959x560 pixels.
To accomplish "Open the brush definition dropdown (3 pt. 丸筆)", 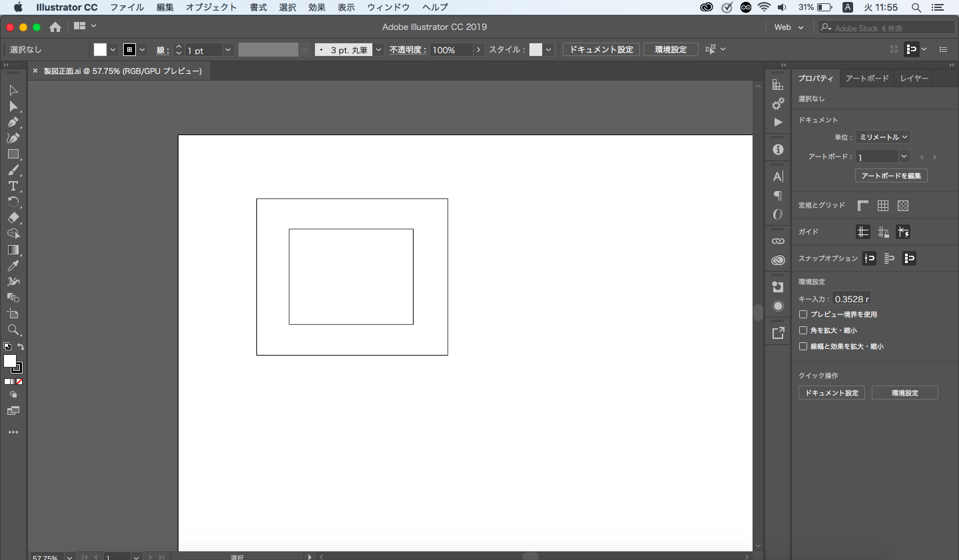I will (x=379, y=50).
